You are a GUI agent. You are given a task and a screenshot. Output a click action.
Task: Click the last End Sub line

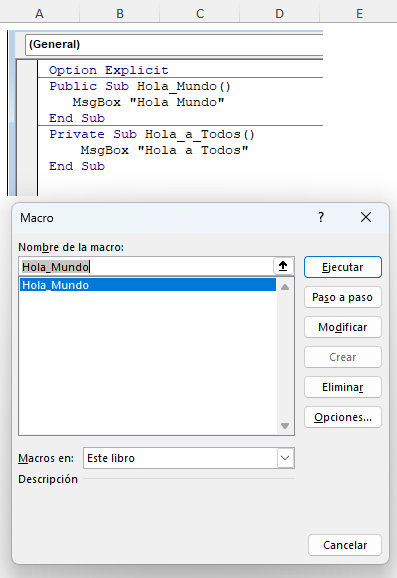click(77, 166)
